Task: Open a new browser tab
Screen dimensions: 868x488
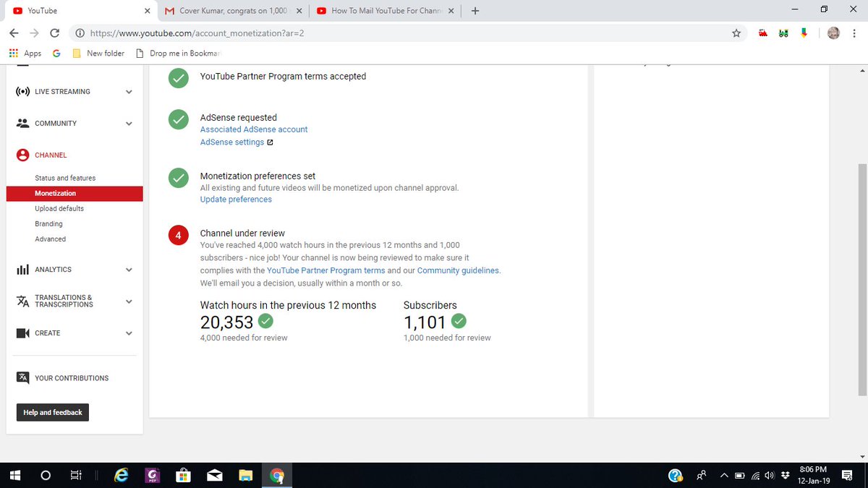Action: [475, 11]
